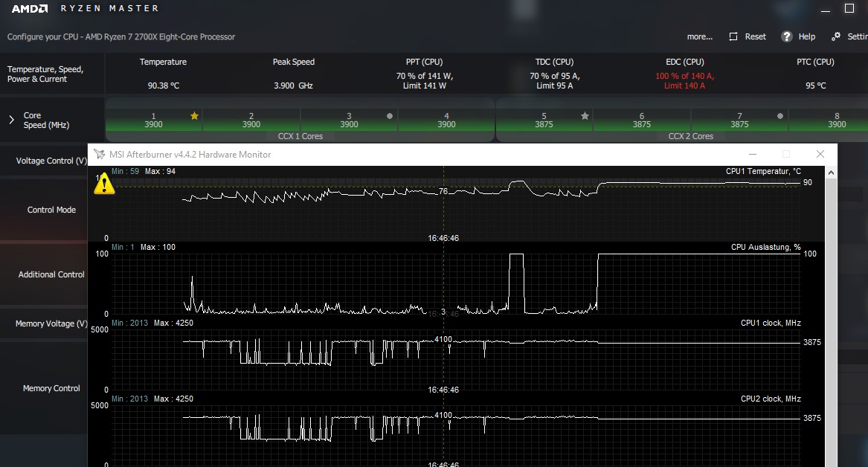Select core 6 speed tile
The height and width of the screenshot is (467, 868).
[x=642, y=120]
